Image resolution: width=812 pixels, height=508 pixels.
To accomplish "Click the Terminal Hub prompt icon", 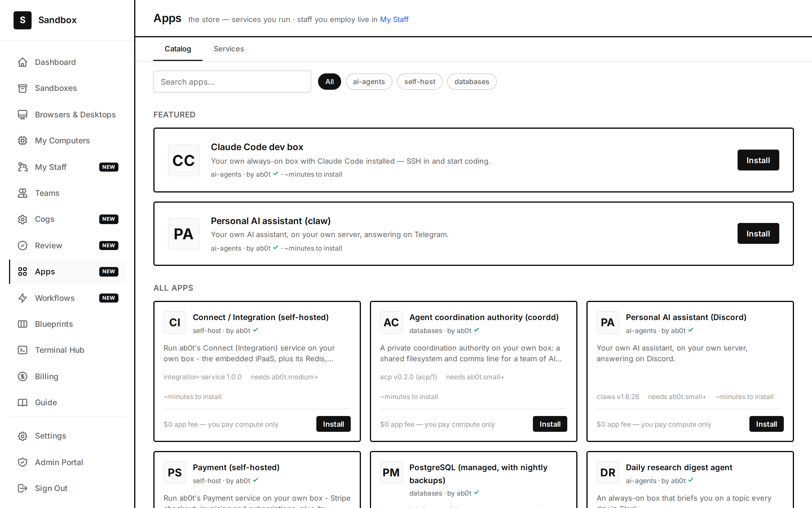I will click(23, 350).
